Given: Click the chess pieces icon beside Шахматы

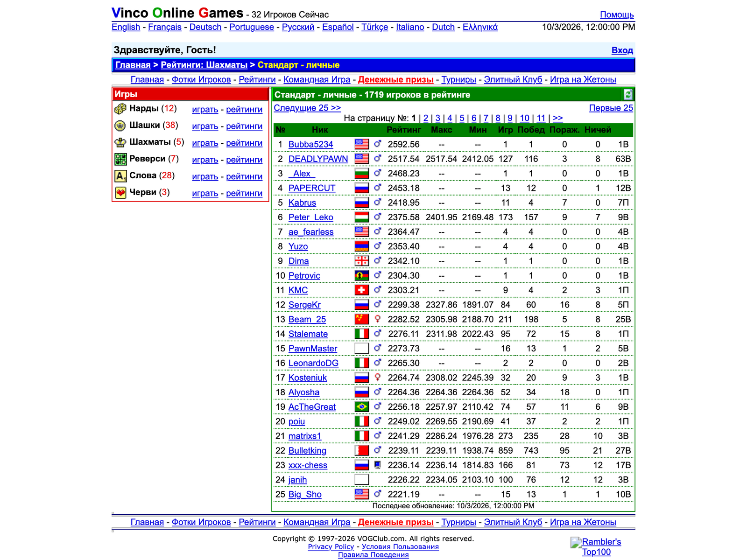Looking at the screenshot, I should (120, 142).
